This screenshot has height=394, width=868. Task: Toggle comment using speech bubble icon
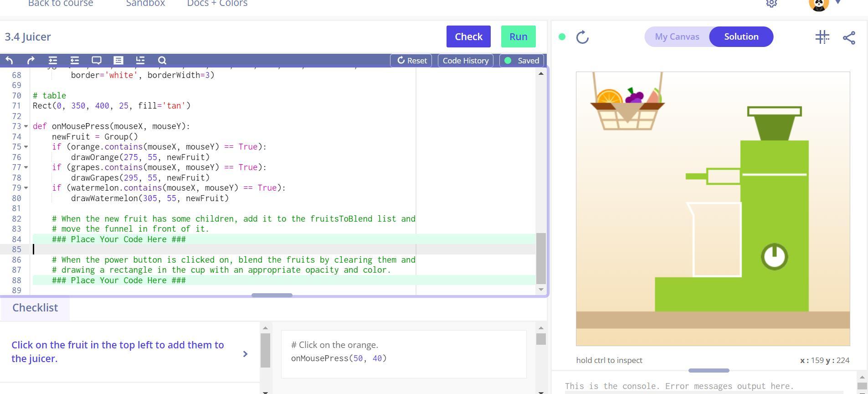click(x=97, y=60)
